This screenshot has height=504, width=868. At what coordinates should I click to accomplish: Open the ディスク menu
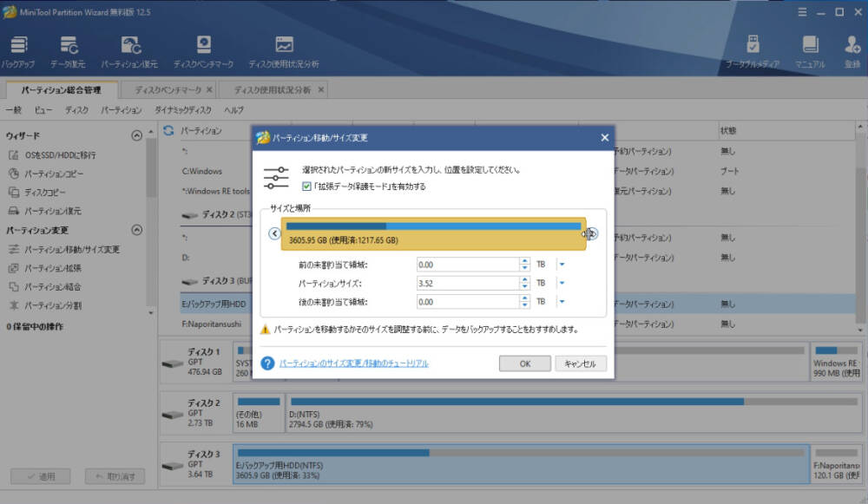[76, 110]
